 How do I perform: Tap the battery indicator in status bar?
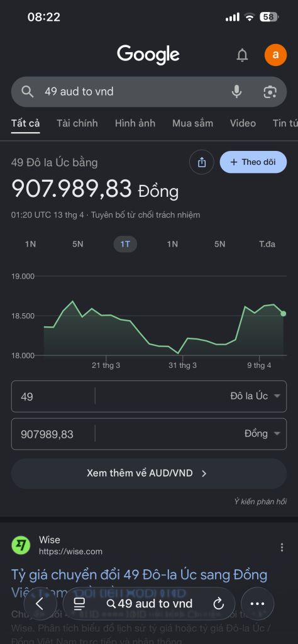(269, 17)
